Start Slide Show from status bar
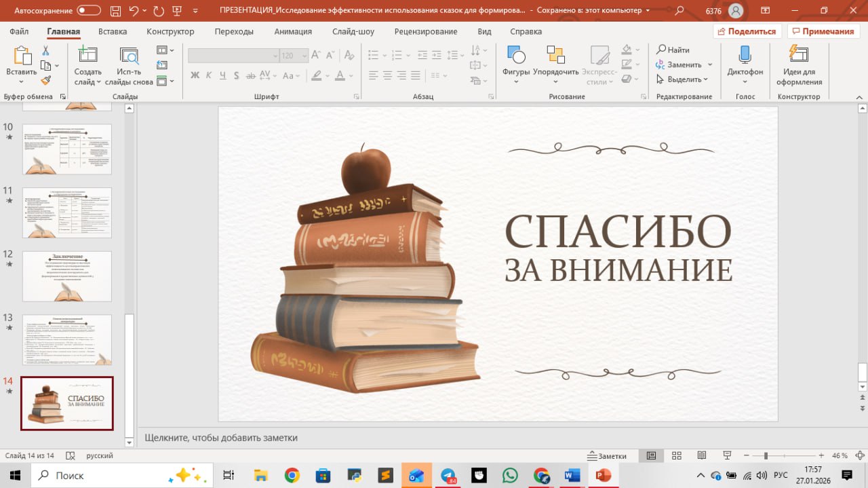This screenshot has width=868, height=488. (x=727, y=455)
